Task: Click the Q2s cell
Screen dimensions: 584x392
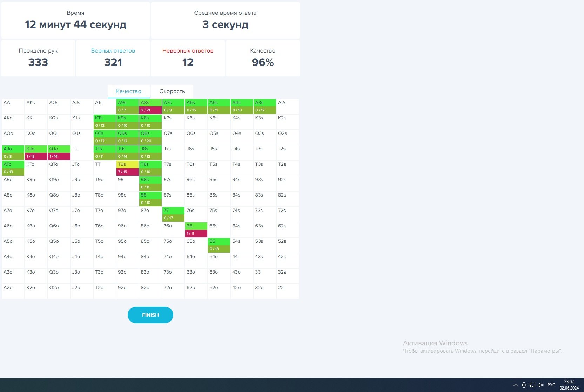Action: (x=288, y=137)
